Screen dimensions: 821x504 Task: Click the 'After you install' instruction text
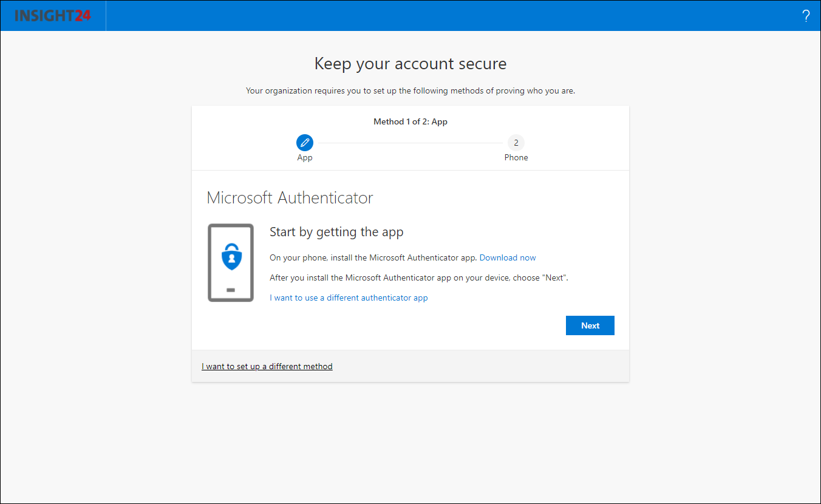(x=419, y=278)
